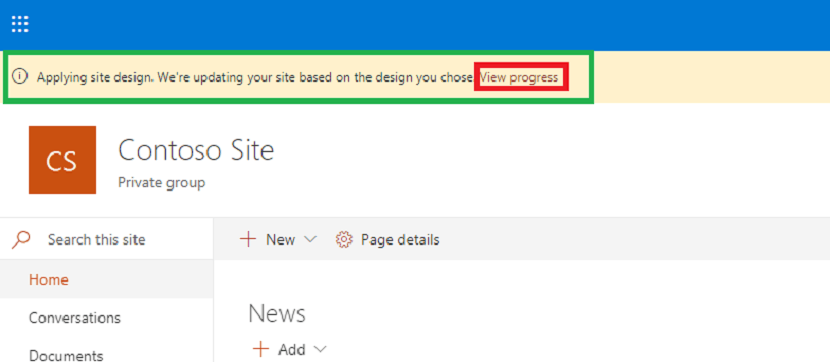Click the Applying site design message text
831x363 pixels.
point(254,77)
